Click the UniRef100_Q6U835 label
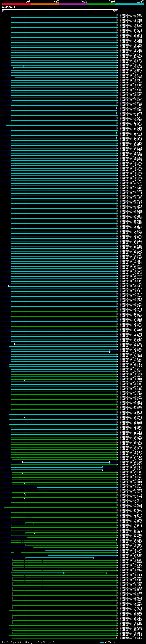This screenshot has height=644, width=146. click(131, 462)
